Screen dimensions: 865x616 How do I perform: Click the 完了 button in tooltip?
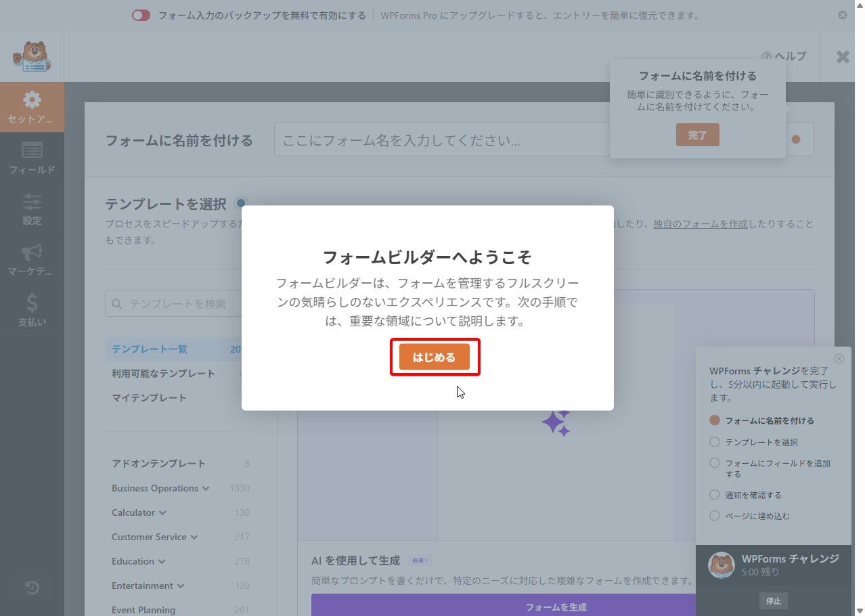coord(697,135)
